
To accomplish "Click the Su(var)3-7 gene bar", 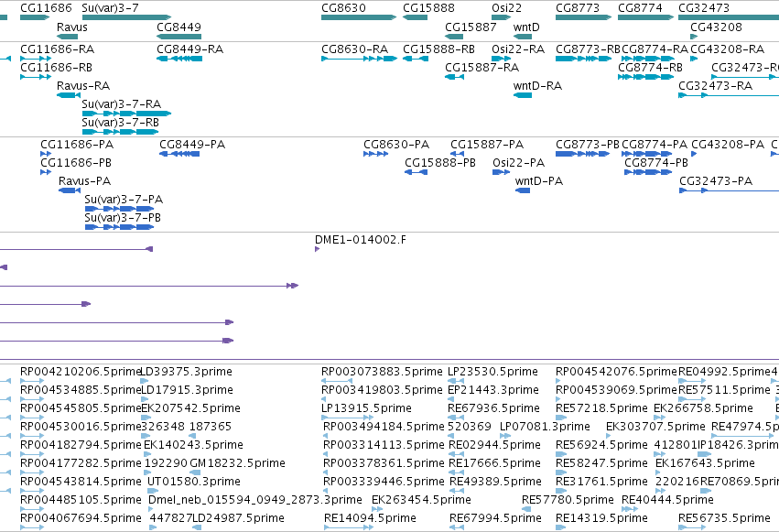I will 126,17.
